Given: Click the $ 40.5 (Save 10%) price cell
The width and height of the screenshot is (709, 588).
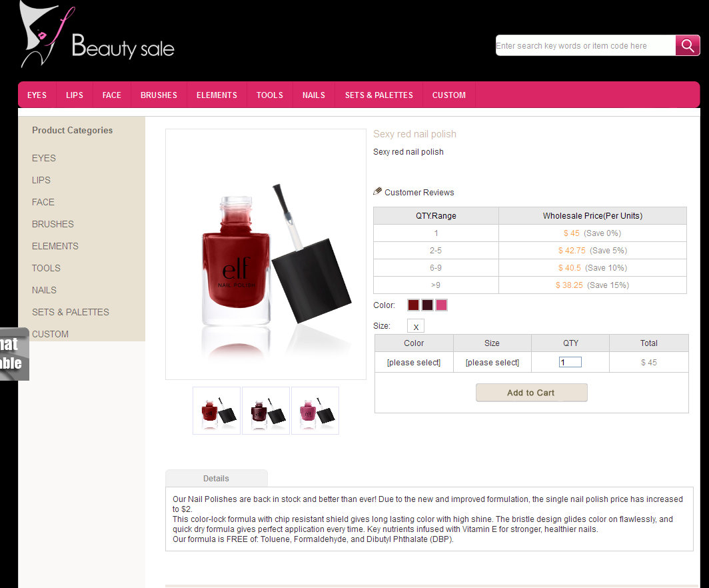Looking at the screenshot, I should click(592, 268).
